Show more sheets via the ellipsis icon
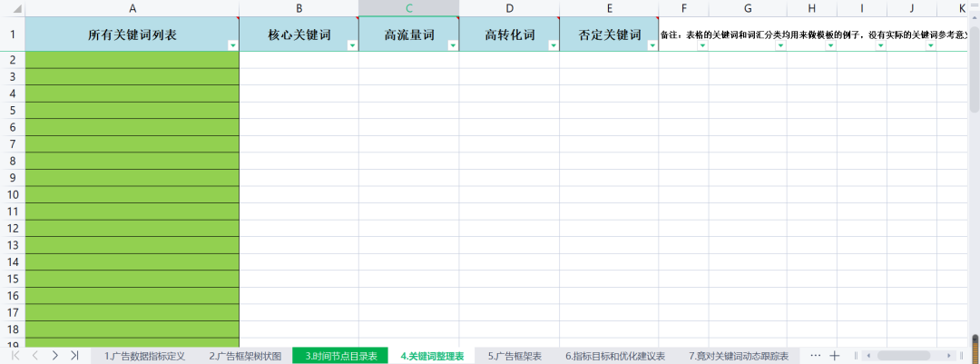Image resolution: width=980 pixels, height=364 pixels. tap(815, 355)
